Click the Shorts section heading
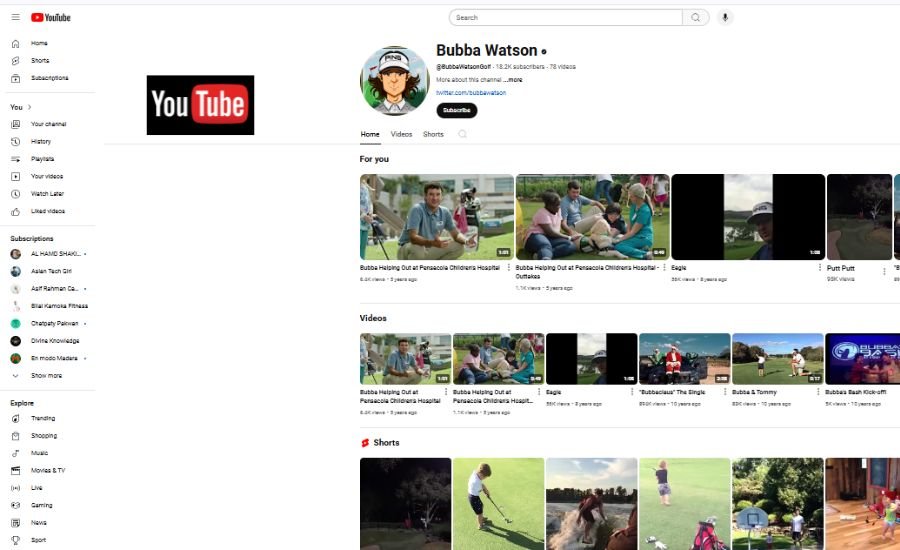Viewport: 900px width, 550px height. 386,443
